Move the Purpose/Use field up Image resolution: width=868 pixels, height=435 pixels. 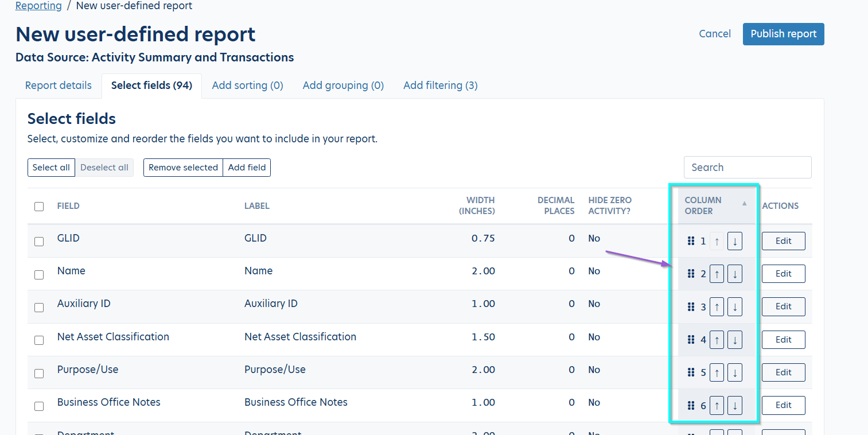click(717, 372)
